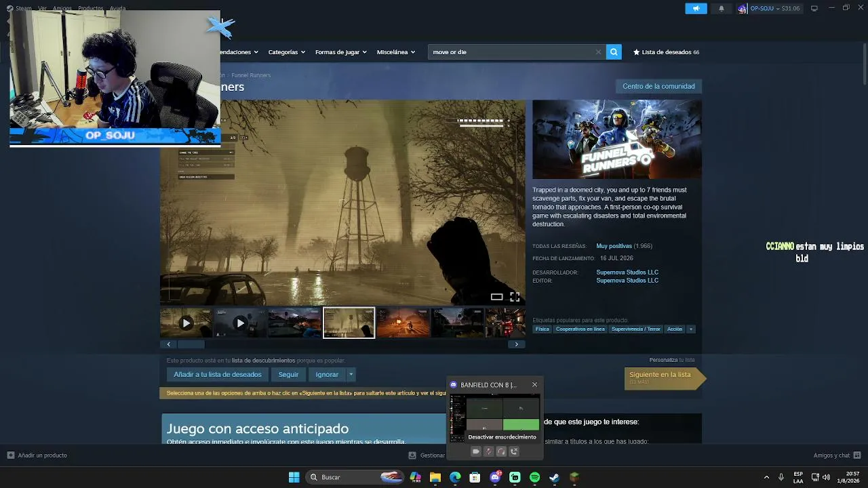868x488 pixels.
Task: Open Amigos y chat panel
Action: 837,455
